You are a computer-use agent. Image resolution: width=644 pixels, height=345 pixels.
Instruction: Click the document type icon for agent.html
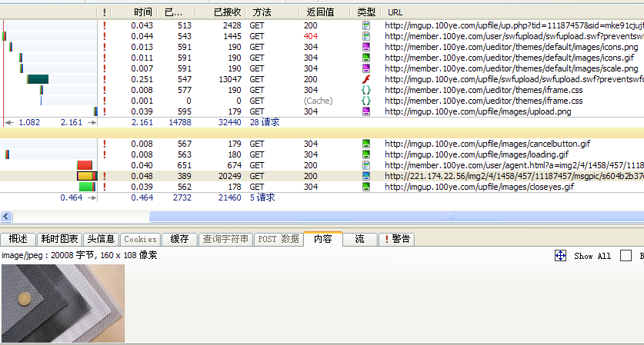tap(366, 165)
